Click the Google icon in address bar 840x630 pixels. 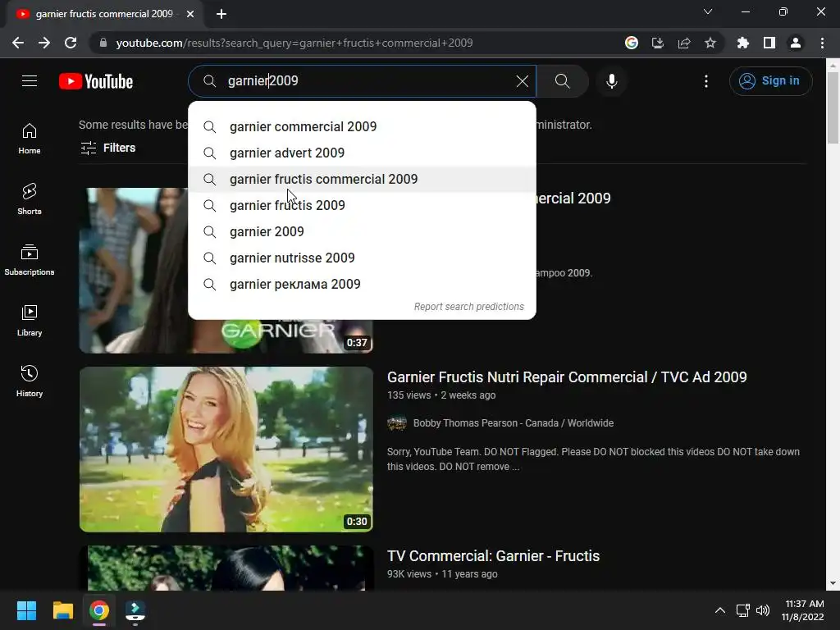pos(632,43)
